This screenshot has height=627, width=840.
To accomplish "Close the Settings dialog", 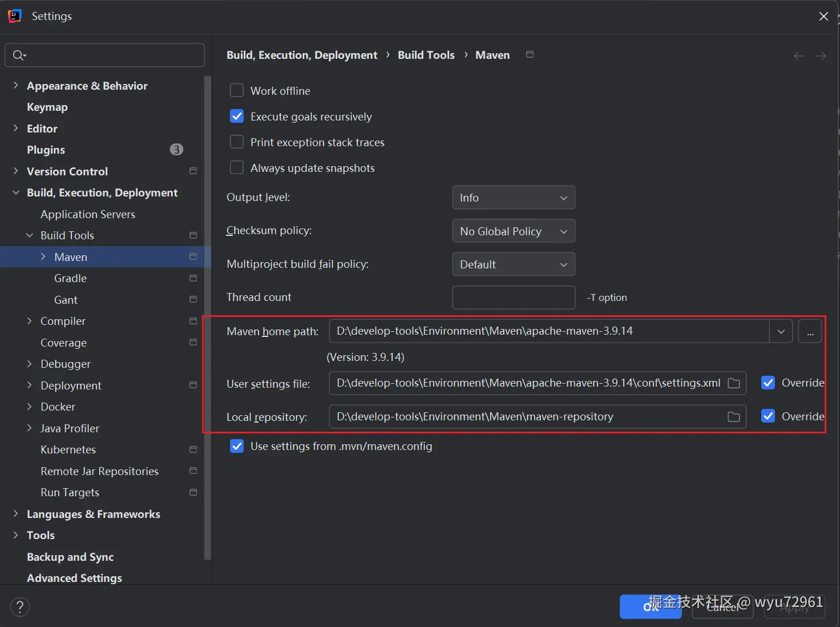I will [x=823, y=16].
